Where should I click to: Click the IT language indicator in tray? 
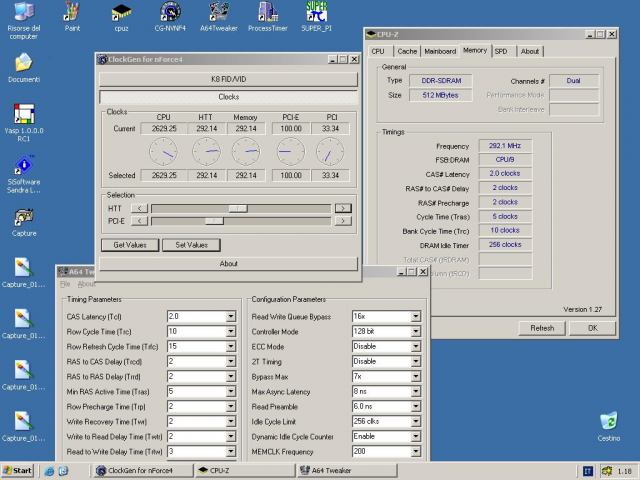point(587,471)
